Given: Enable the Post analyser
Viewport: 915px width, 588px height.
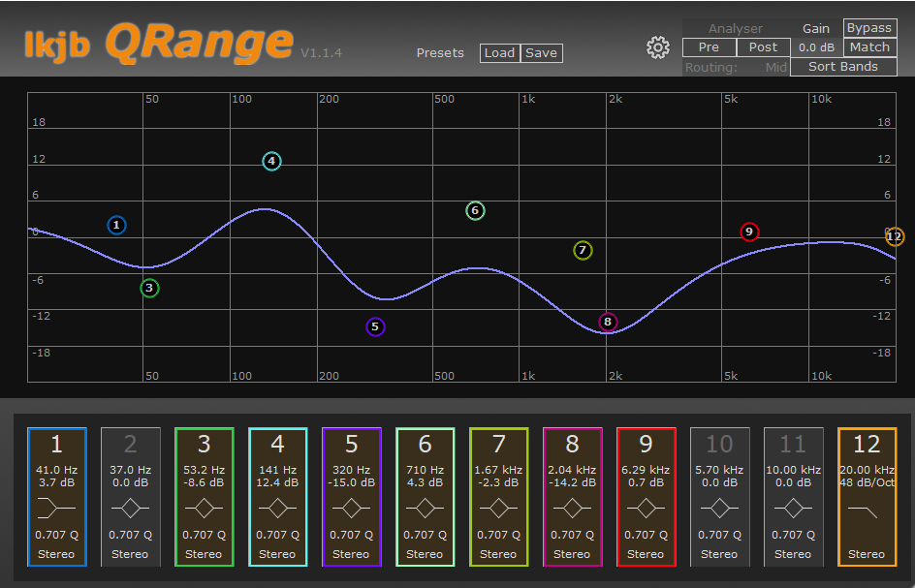Looking at the screenshot, I should [763, 46].
